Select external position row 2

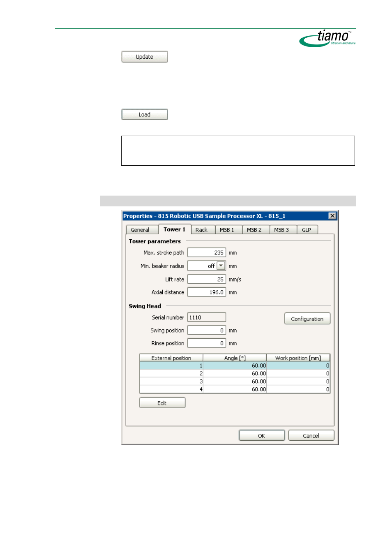coord(235,373)
